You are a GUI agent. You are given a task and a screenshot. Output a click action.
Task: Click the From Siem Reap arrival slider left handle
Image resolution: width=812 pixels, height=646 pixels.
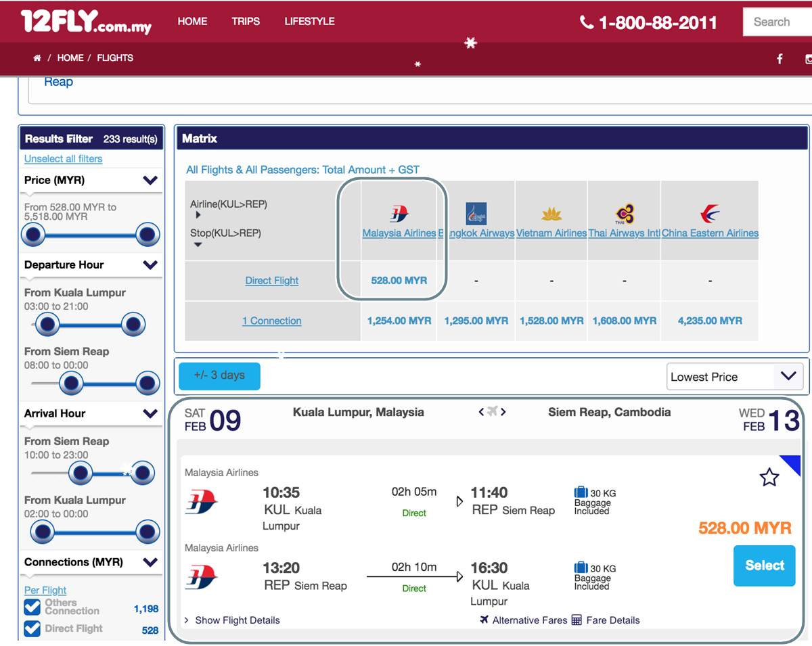(80, 473)
